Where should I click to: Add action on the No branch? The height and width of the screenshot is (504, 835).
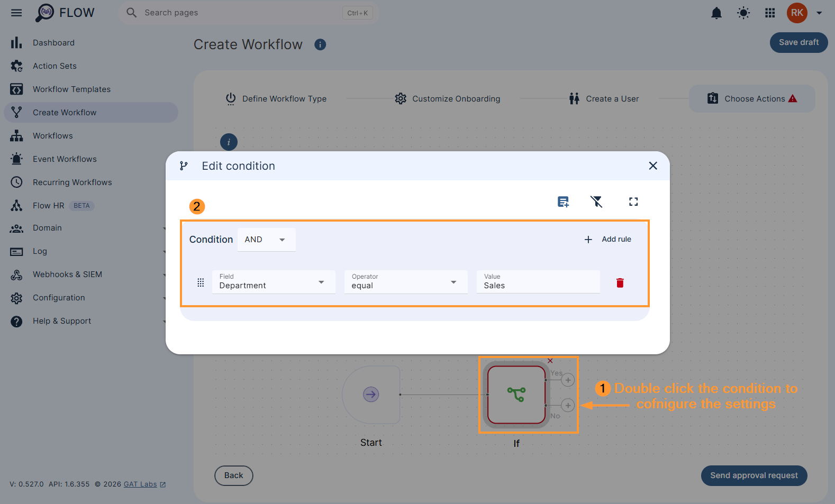[568, 406]
